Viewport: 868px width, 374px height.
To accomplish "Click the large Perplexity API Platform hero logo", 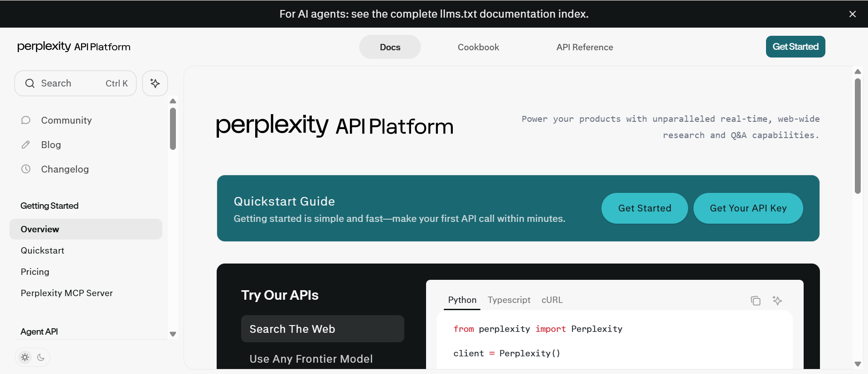I will pyautogui.click(x=335, y=125).
